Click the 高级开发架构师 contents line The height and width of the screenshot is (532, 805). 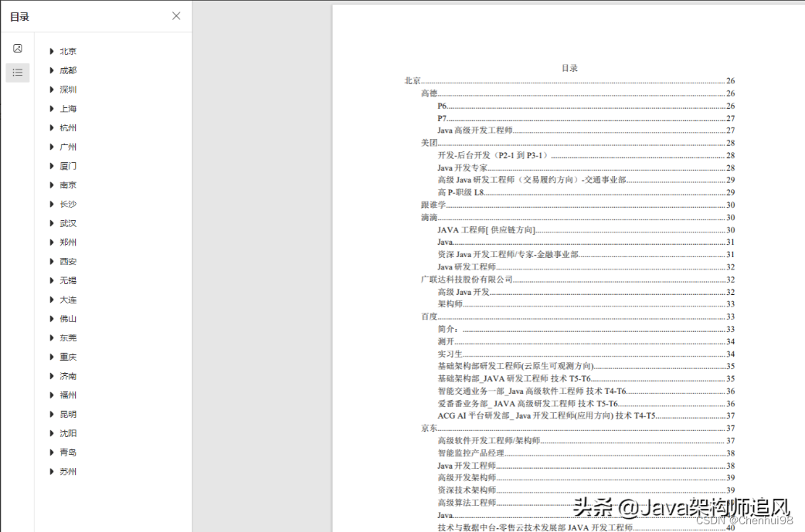point(586,478)
